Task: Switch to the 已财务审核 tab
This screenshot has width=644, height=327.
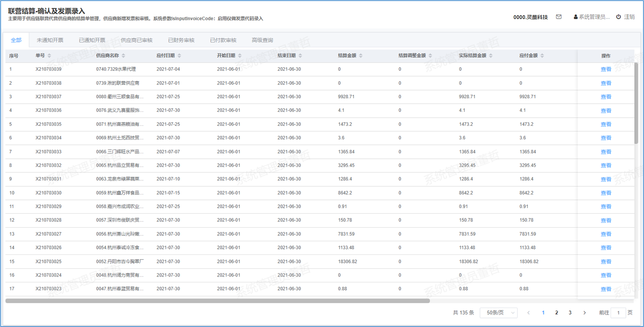Action: point(181,40)
